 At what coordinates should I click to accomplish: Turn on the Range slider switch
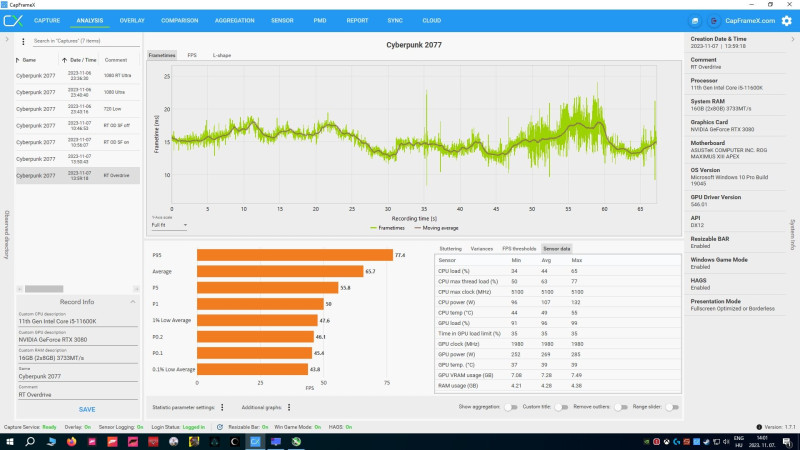coord(672,407)
